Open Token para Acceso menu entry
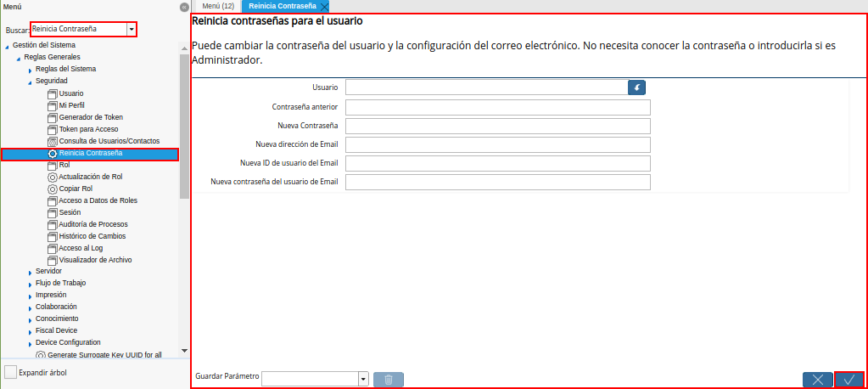This screenshot has height=389, width=868. [x=88, y=129]
